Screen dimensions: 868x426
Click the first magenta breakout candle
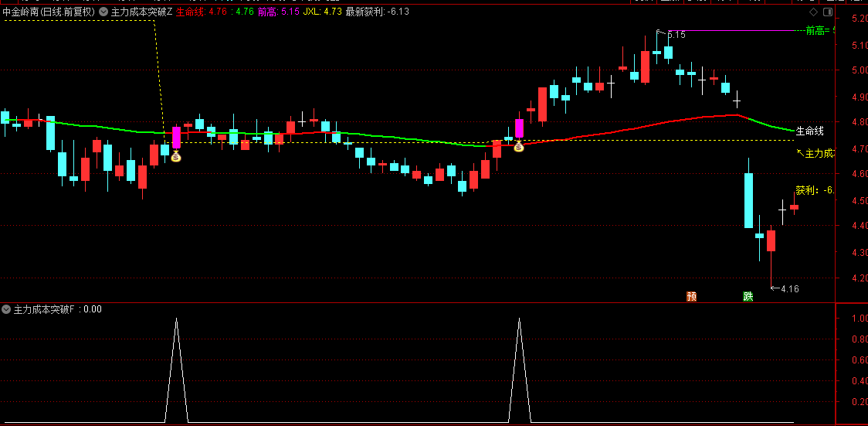[x=176, y=138]
